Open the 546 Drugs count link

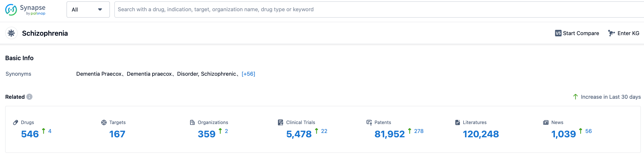pyautogui.click(x=30, y=134)
